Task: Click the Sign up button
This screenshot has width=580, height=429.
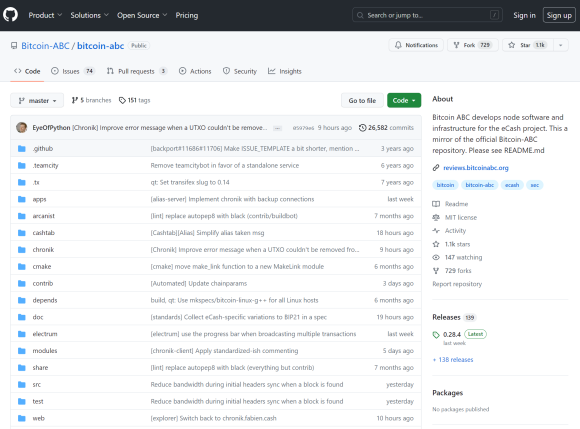Action: tap(559, 15)
